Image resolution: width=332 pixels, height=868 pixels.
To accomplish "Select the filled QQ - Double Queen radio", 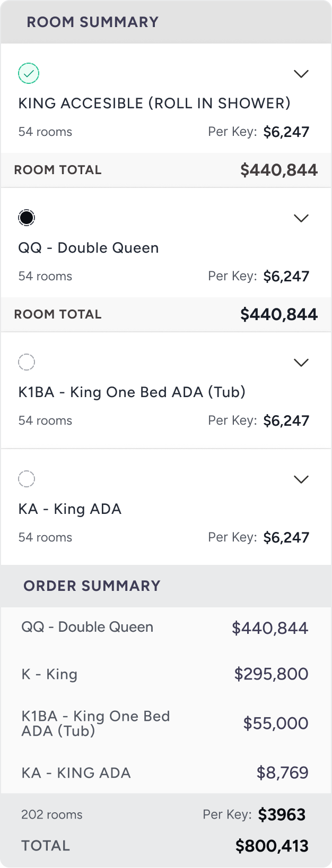I will [27, 218].
